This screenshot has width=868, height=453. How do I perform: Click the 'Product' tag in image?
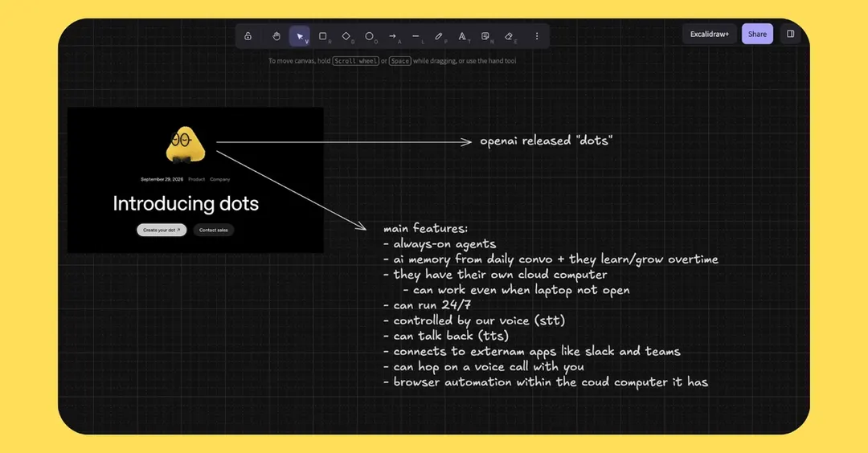pos(197,179)
